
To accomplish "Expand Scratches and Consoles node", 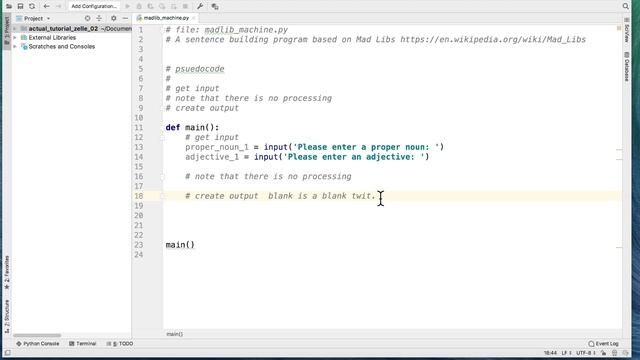I will coord(15,47).
